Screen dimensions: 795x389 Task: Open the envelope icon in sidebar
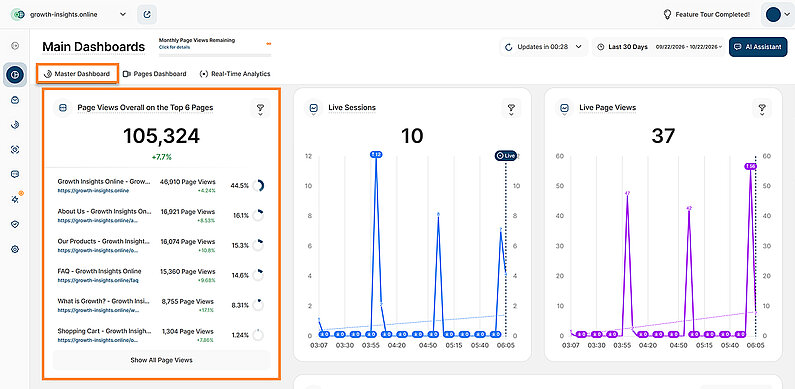[x=15, y=100]
